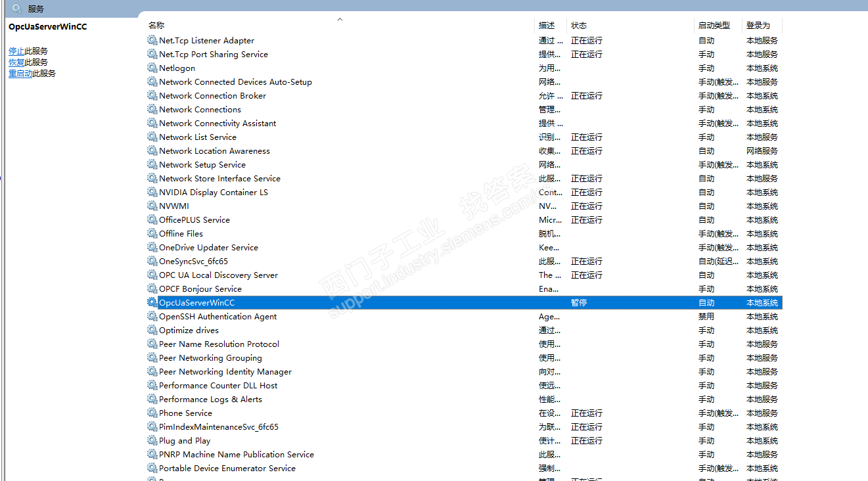Screen dimensions: 868x481
Task: Click the Performance Counter DLL Host service name
Action: tap(218, 385)
